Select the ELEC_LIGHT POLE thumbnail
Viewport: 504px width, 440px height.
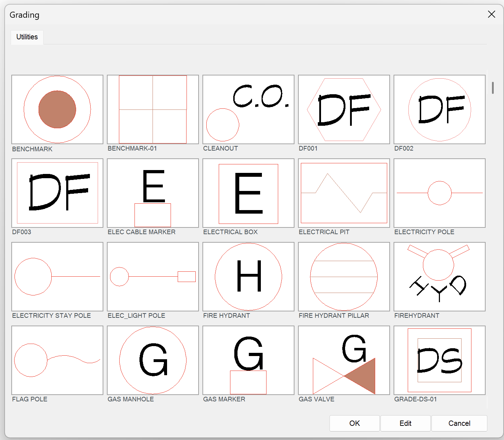point(153,277)
